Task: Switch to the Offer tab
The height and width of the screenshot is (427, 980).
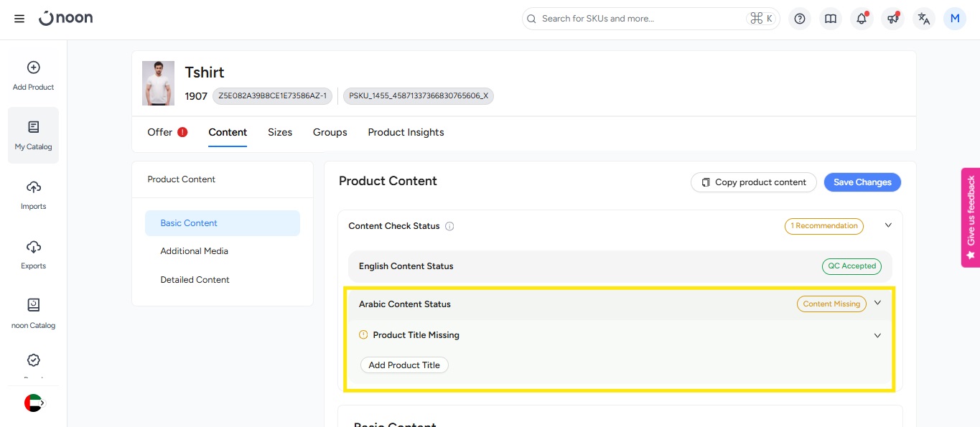Action: [x=160, y=132]
